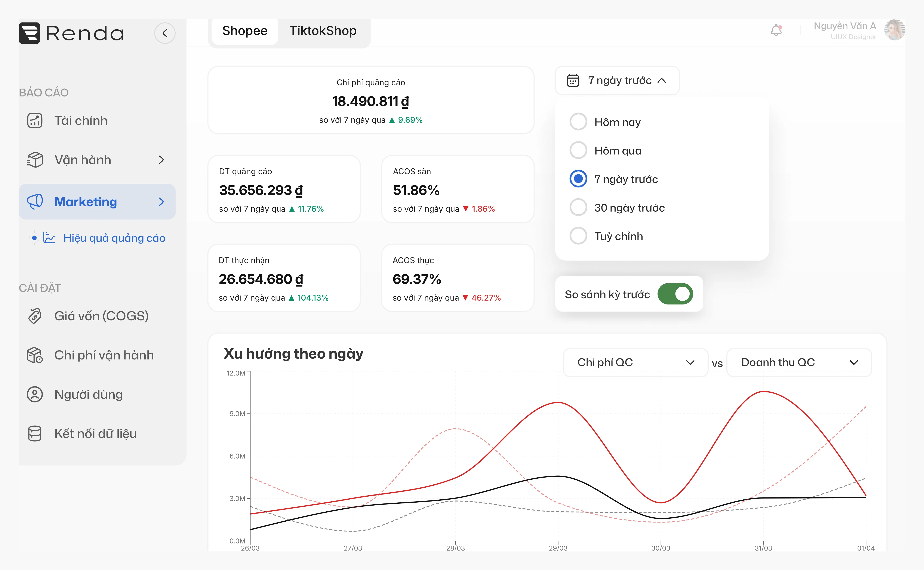
Task: Click the Nguyễn Văn A user name
Action: (845, 26)
